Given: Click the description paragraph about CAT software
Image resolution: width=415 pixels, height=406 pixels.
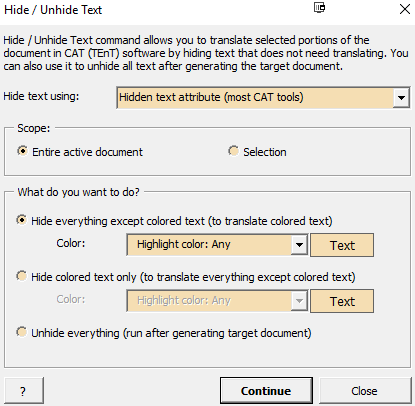Looking at the screenshot, I should click(x=206, y=53).
